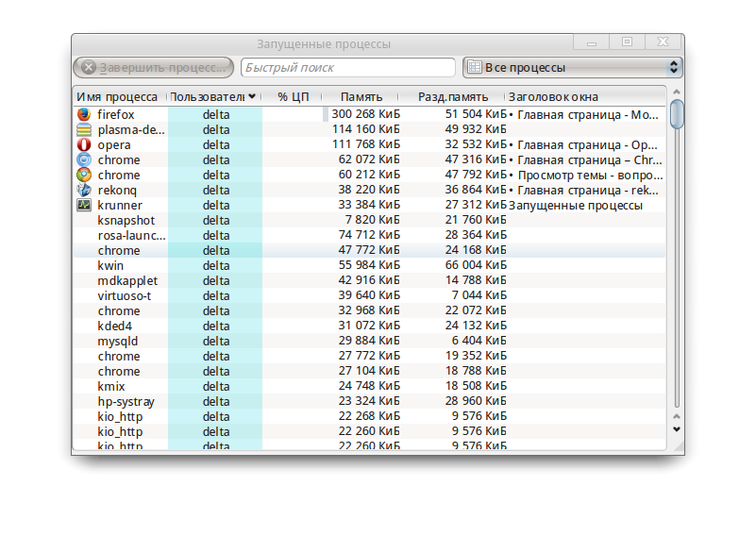Viewport: 756px width, 536px height.
Task: Click the scrollbar down arrow at bottom
Action: [x=677, y=429]
